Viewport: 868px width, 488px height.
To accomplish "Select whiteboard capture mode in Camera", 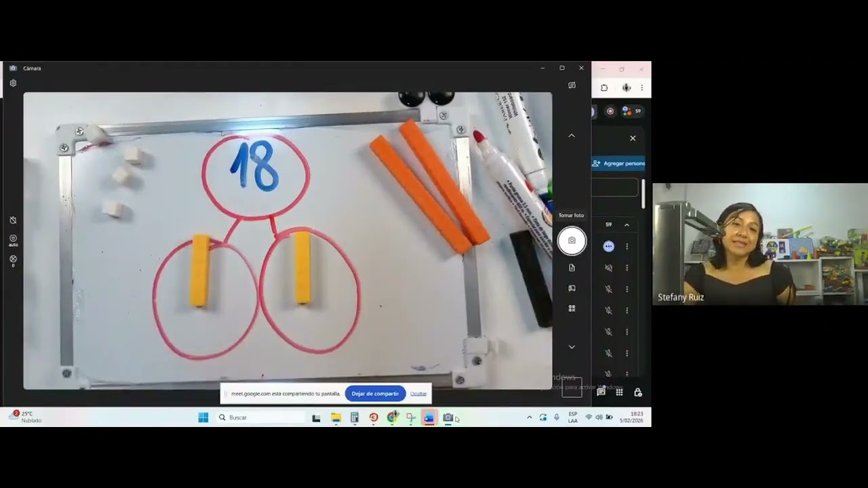I will click(x=572, y=288).
